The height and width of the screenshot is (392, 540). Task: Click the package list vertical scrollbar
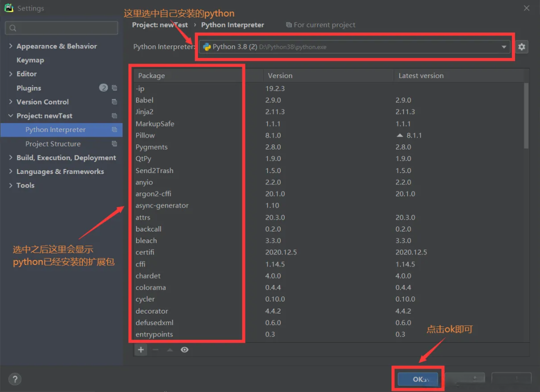(526, 115)
